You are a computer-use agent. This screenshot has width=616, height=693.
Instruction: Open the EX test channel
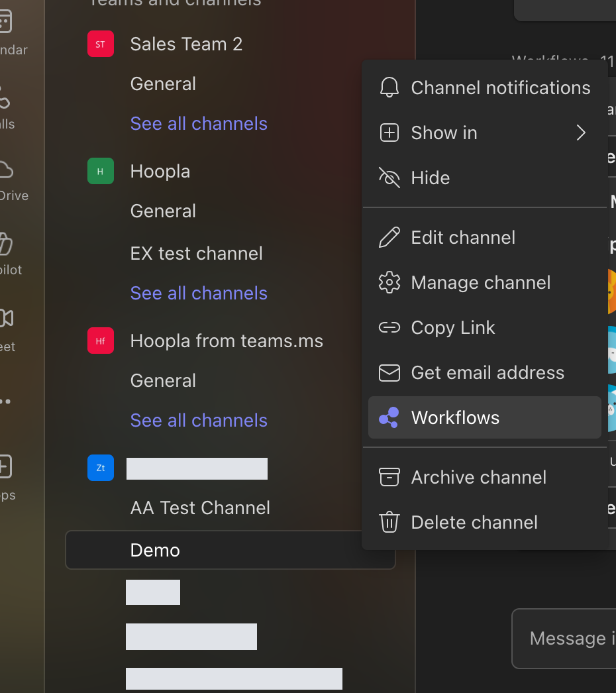click(196, 254)
